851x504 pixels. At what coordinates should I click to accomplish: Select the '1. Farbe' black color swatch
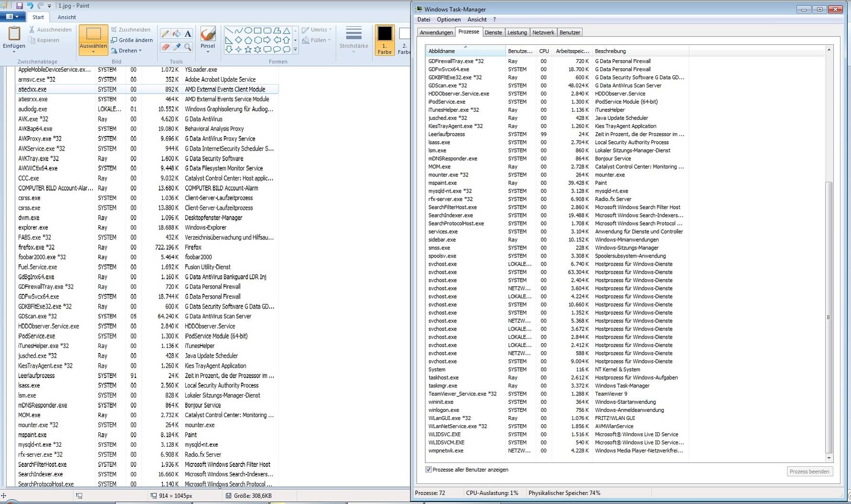click(385, 40)
